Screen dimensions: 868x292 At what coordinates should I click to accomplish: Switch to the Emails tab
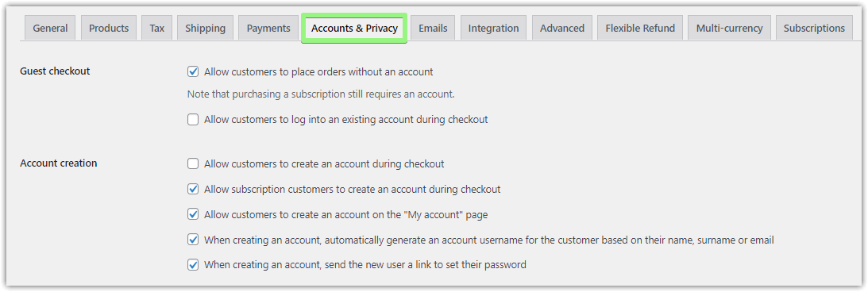click(433, 29)
